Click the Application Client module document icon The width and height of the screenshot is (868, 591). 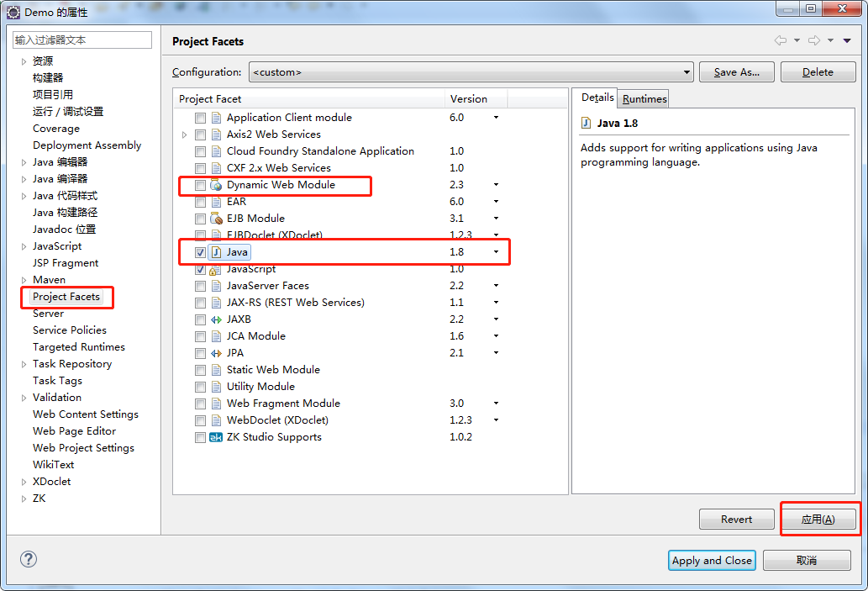coord(217,118)
